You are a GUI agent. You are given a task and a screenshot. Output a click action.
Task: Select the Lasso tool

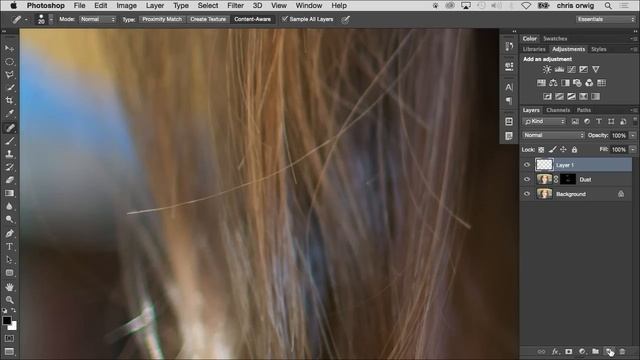[x=9, y=75]
